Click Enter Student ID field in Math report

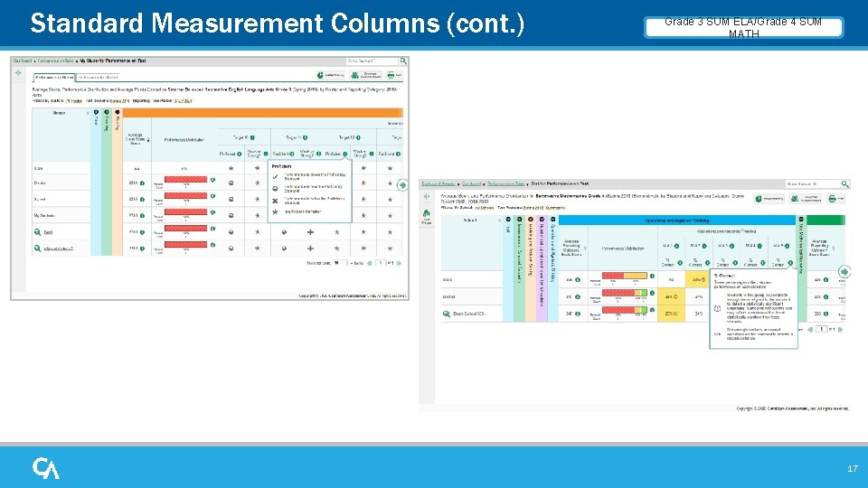click(813, 183)
